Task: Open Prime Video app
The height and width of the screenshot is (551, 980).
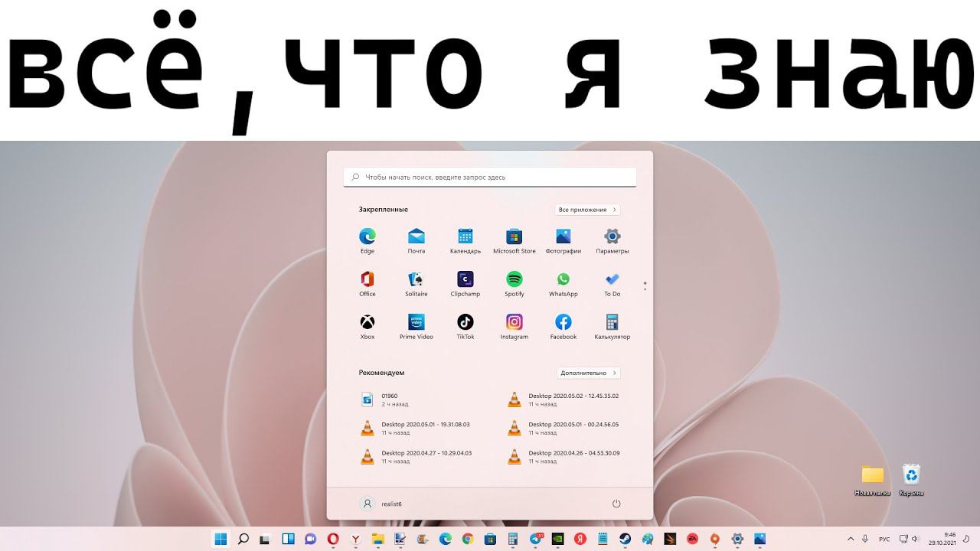Action: [416, 326]
